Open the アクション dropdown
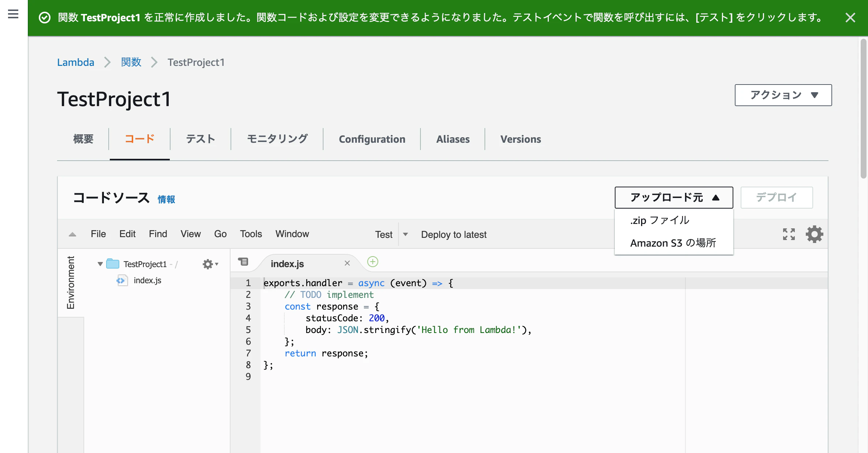Image resolution: width=868 pixels, height=453 pixels. [783, 95]
